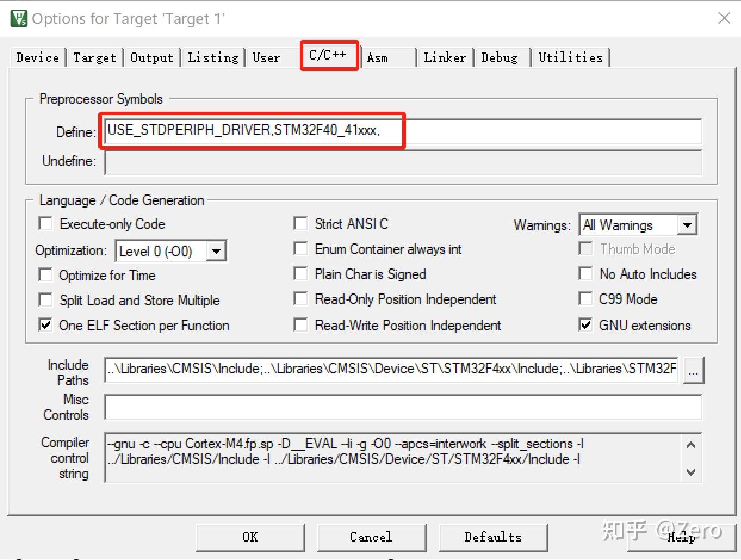Viewport: 741px width, 560px height.
Task: Enable Execute-only Code
Action: pyautogui.click(x=45, y=223)
